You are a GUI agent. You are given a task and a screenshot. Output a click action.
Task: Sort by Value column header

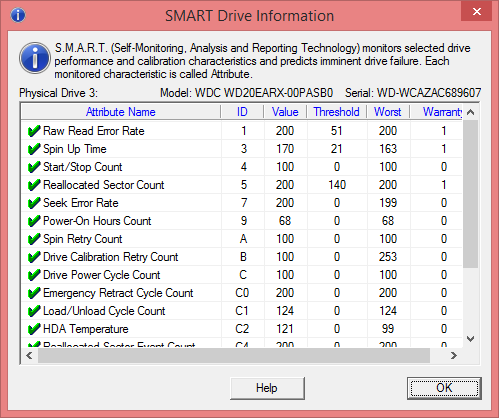point(285,112)
